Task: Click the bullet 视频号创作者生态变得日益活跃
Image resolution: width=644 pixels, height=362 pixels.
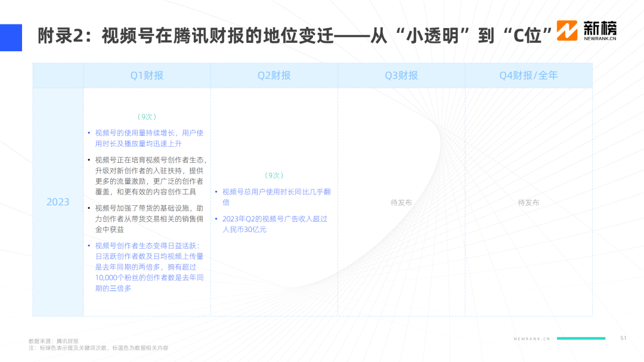Action: pyautogui.click(x=146, y=267)
